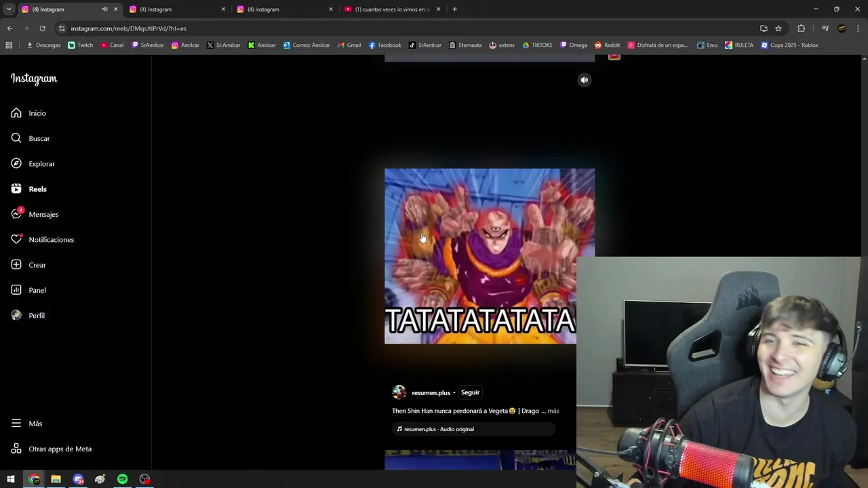Viewport: 868px width, 488px height.
Task: Open the apps grid in bookmarks bar
Action: coord(9,45)
